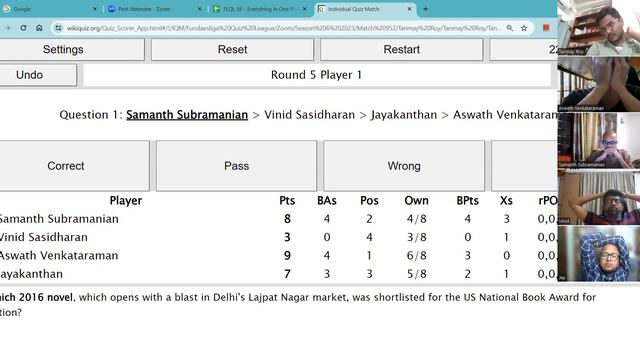The height and width of the screenshot is (360, 640).
Task: Mark the answer as Correct
Action: coord(74,166)
